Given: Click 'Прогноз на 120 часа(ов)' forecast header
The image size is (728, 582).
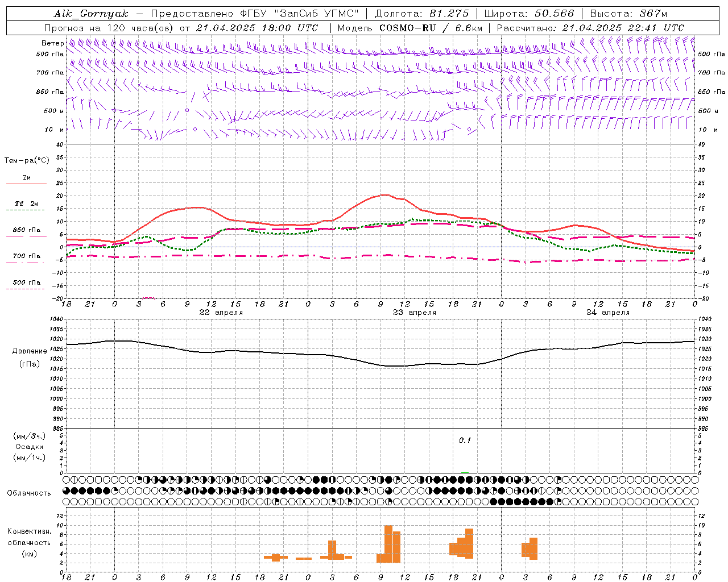Looking at the screenshot, I should click(109, 28).
